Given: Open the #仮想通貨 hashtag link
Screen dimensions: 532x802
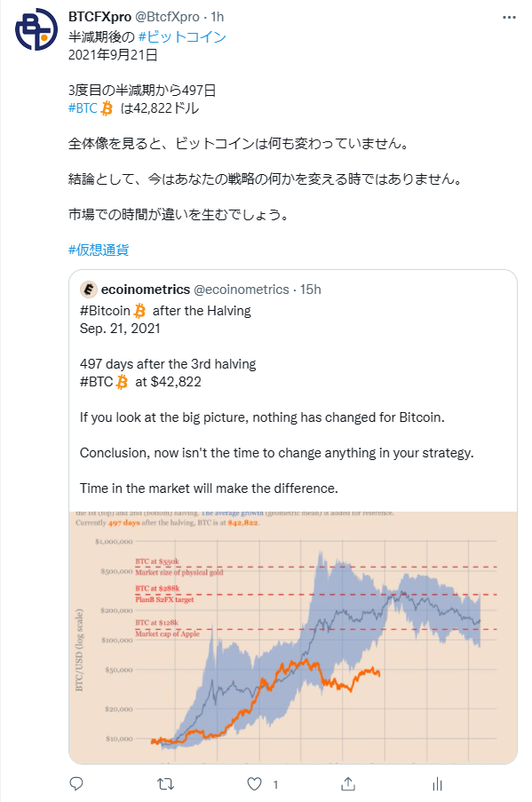Looking at the screenshot, I should coord(99,250).
